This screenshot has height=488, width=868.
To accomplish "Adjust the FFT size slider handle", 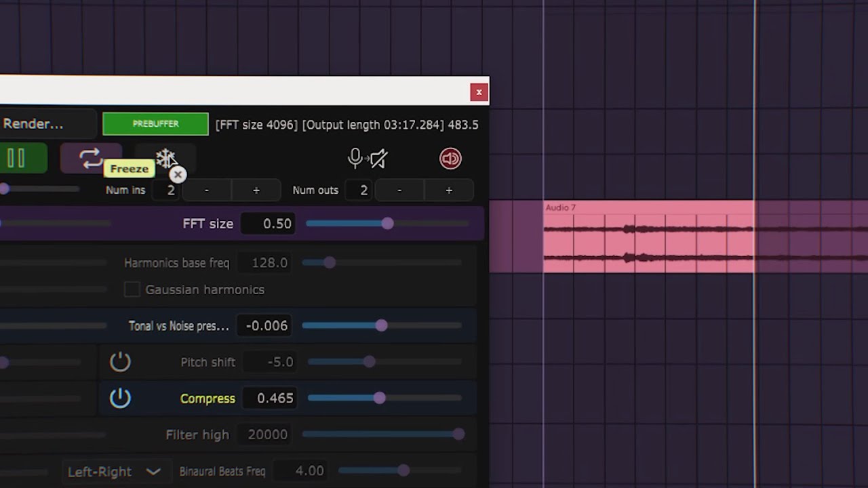I will (x=387, y=223).
